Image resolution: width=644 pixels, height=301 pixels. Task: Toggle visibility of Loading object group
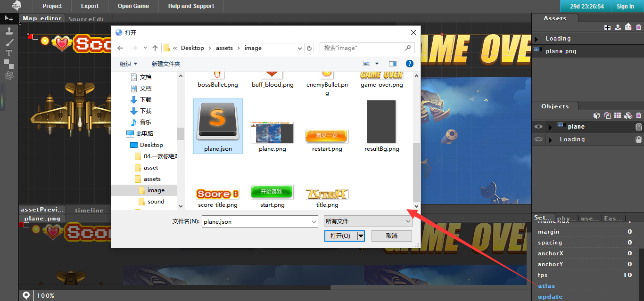[538, 139]
